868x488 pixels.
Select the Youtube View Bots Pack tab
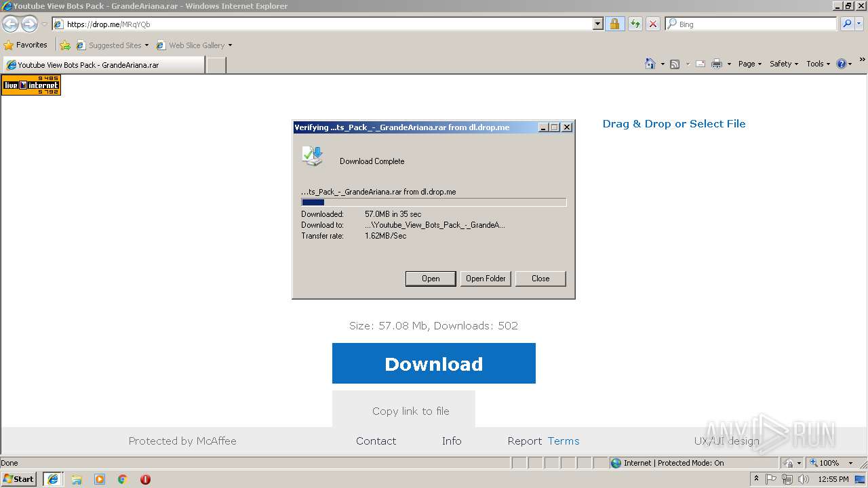tap(103, 65)
